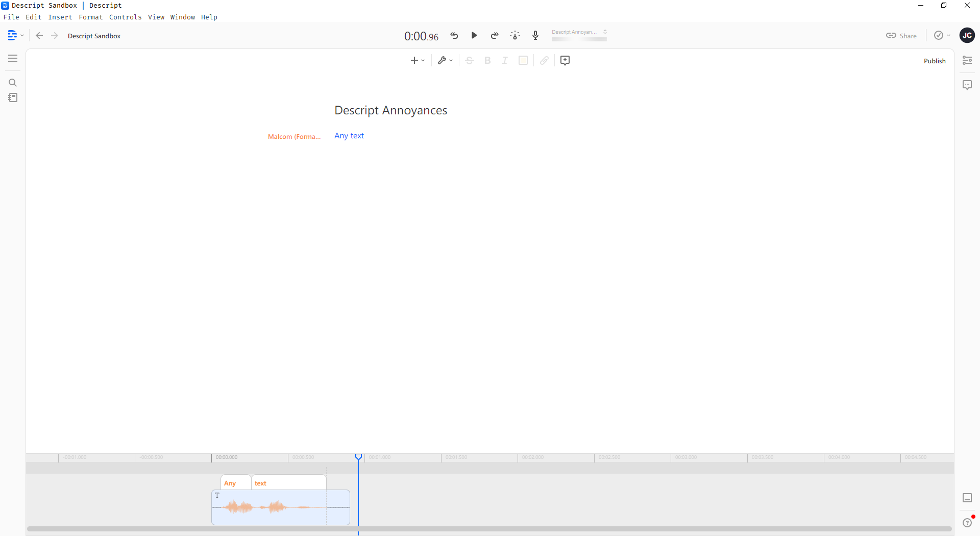Open the project files panel icon

point(13,98)
